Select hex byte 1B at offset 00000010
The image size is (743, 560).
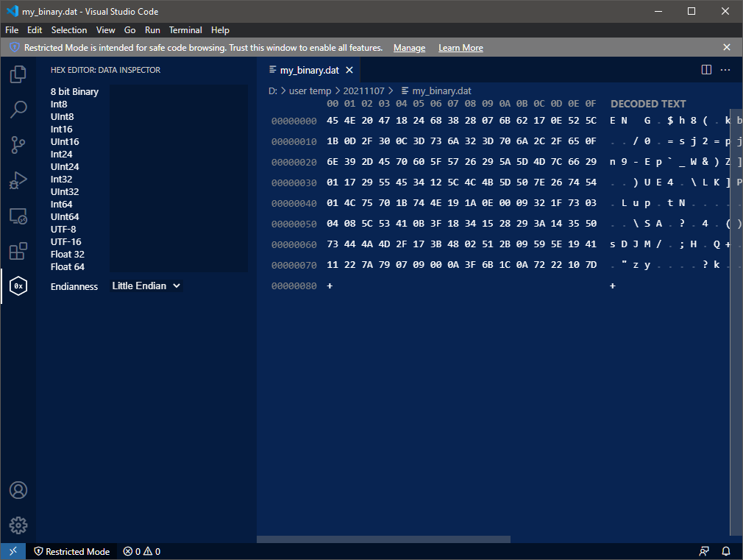[333, 141]
